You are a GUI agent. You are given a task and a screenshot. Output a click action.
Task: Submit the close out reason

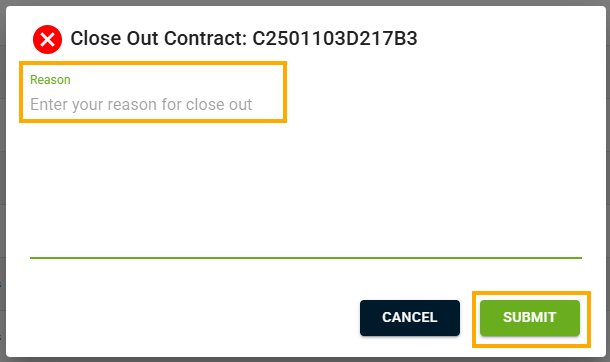coord(529,318)
